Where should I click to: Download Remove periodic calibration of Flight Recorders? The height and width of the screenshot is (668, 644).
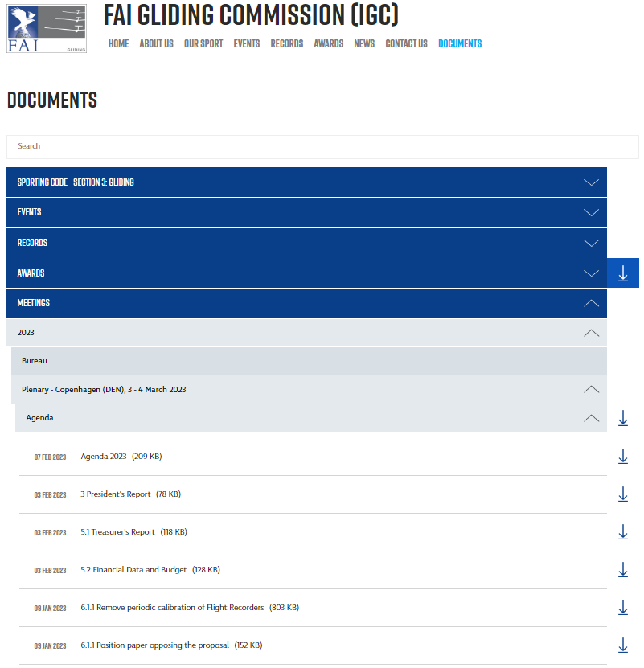[622, 608]
